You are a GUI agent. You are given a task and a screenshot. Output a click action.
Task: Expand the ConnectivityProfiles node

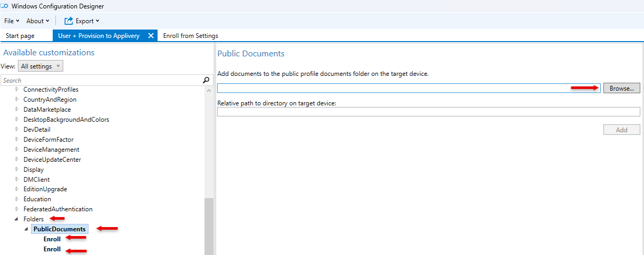click(17, 90)
